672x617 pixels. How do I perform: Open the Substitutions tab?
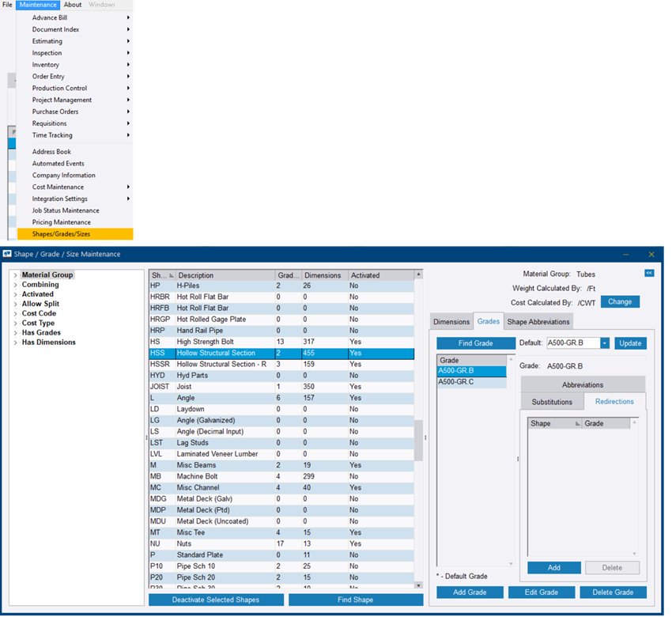pos(552,402)
